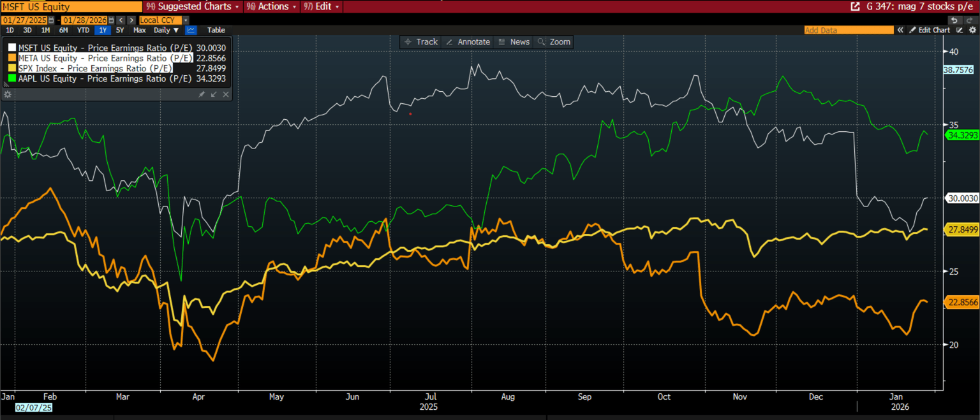980x420 pixels.
Task: Open the Table view button
Action: click(x=216, y=29)
